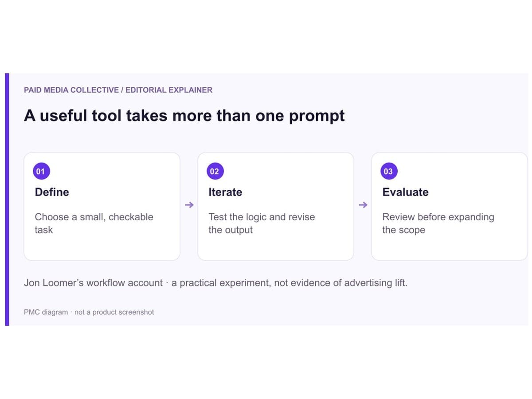
Task: Click the 'A useful tool takes more than one prompt' title
Action: tap(184, 116)
